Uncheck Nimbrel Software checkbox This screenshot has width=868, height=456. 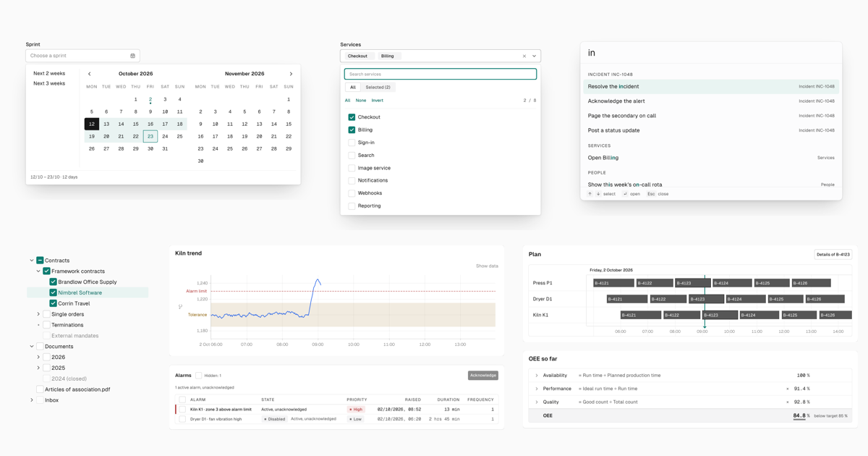(x=53, y=292)
